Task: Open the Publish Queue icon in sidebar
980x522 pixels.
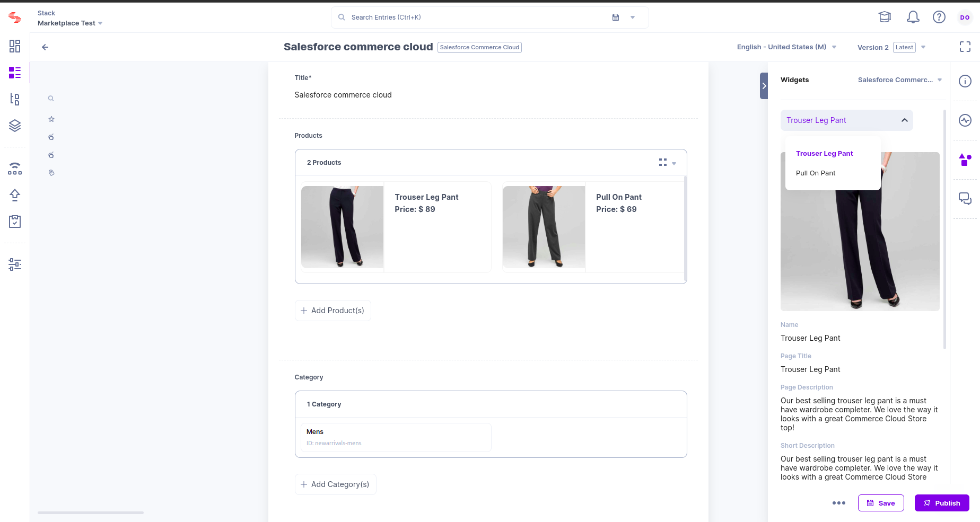Action: click(15, 169)
